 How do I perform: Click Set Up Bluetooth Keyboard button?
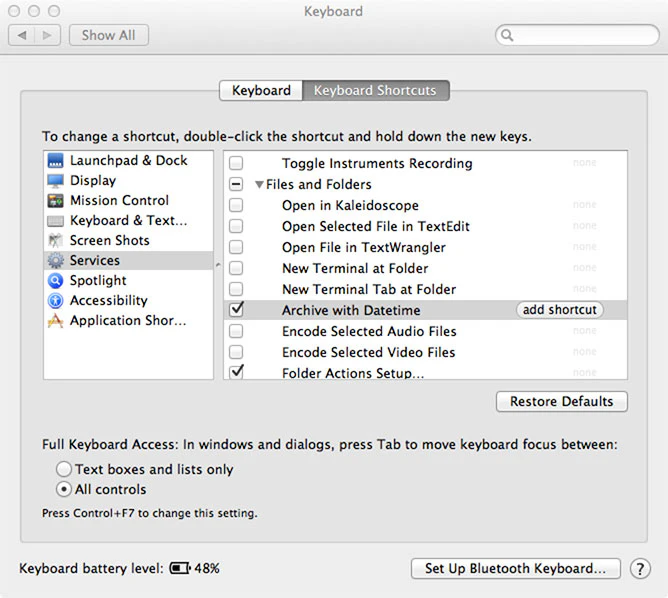pyautogui.click(x=515, y=569)
